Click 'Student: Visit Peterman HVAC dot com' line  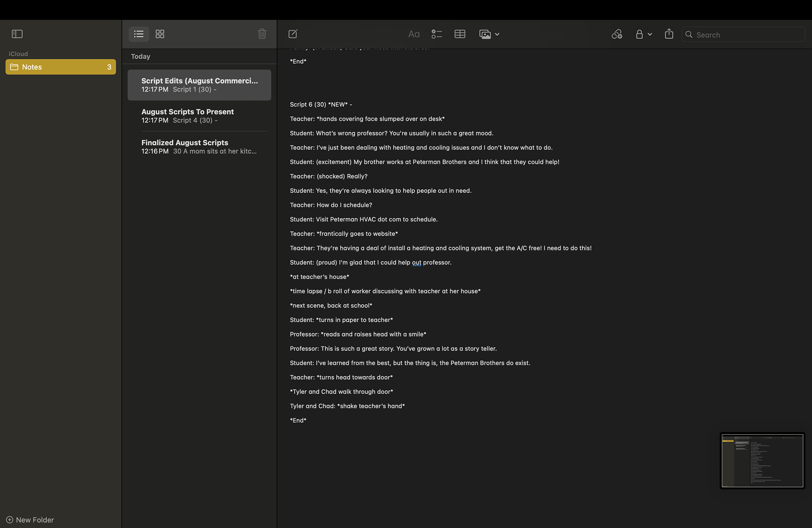tap(364, 219)
